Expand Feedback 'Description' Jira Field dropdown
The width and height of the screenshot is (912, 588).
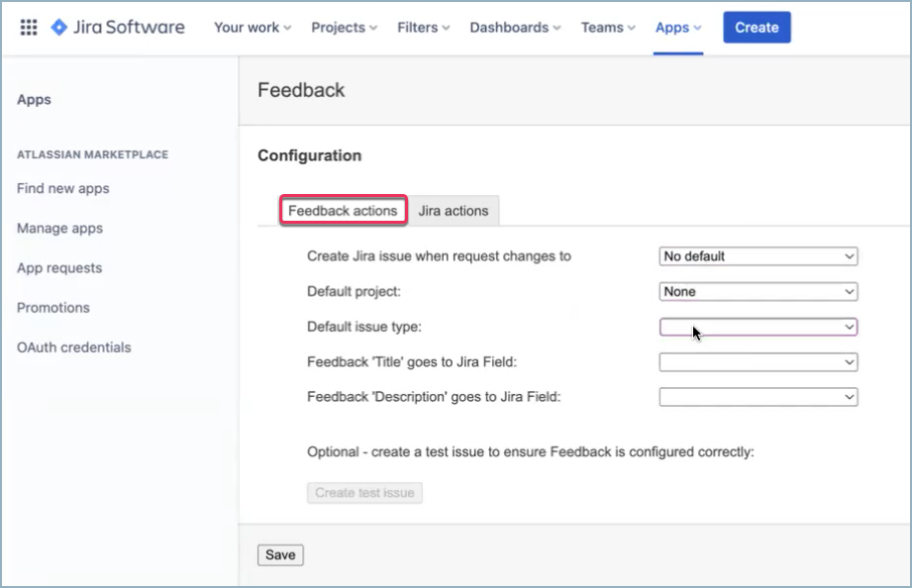point(759,397)
